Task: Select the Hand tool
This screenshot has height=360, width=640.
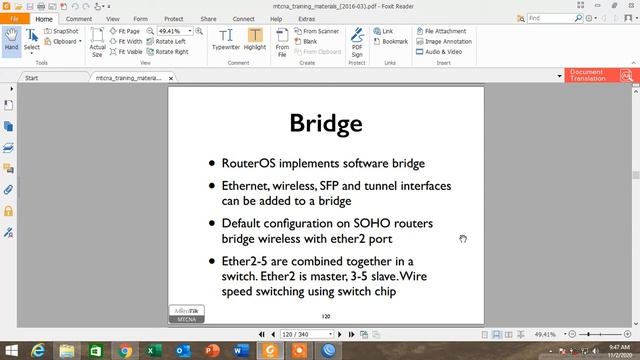Action: click(11, 40)
